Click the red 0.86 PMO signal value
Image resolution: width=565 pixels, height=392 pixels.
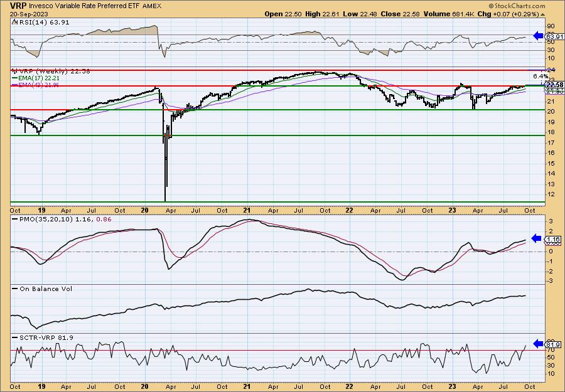click(104, 219)
